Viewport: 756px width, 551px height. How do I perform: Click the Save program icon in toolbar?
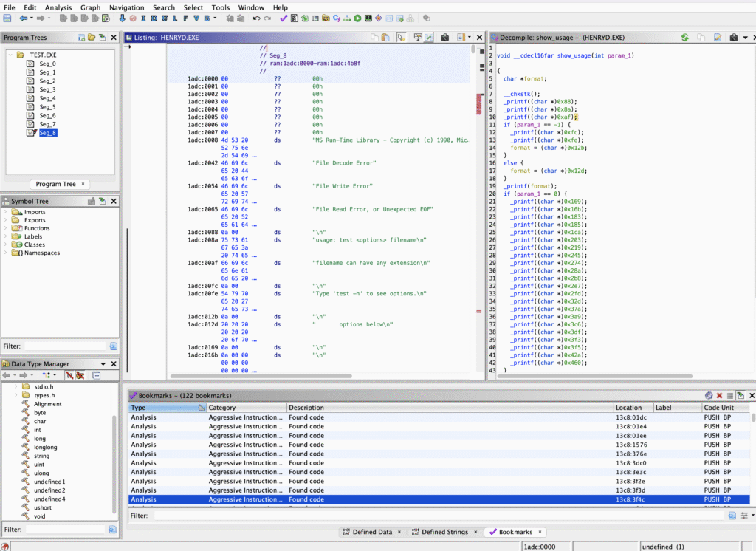coord(7,18)
